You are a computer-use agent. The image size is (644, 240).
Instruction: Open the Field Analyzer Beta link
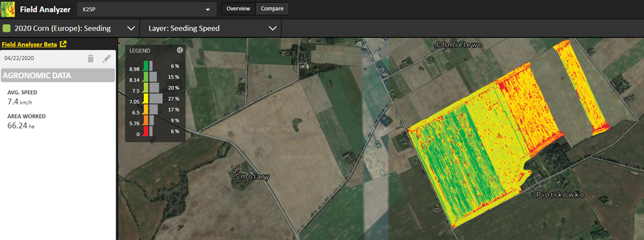pos(29,44)
